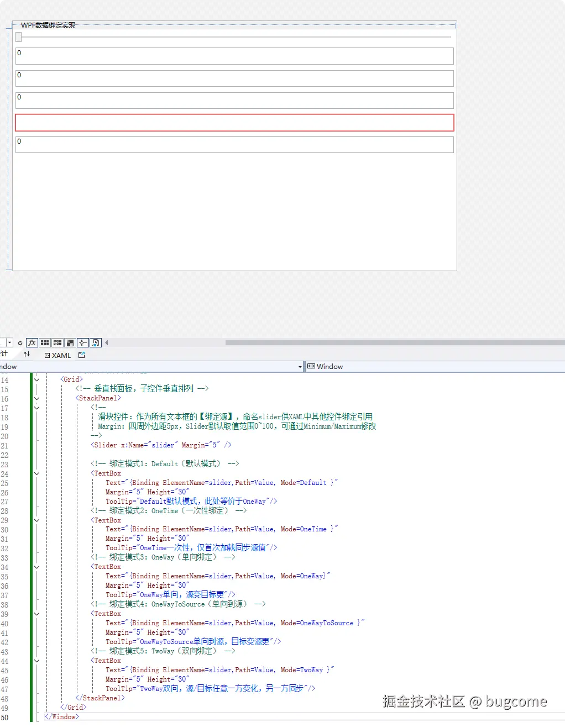Click the comment 绑定模式1: Default

click(x=165, y=464)
